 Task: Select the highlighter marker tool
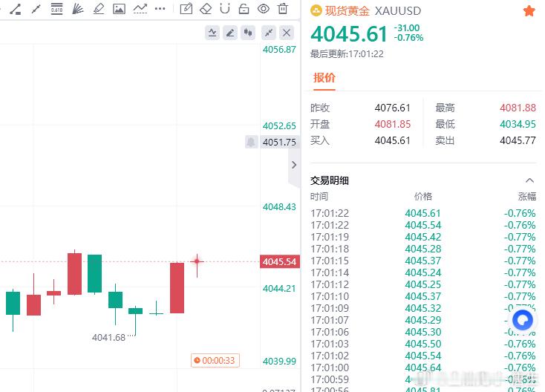99,9
